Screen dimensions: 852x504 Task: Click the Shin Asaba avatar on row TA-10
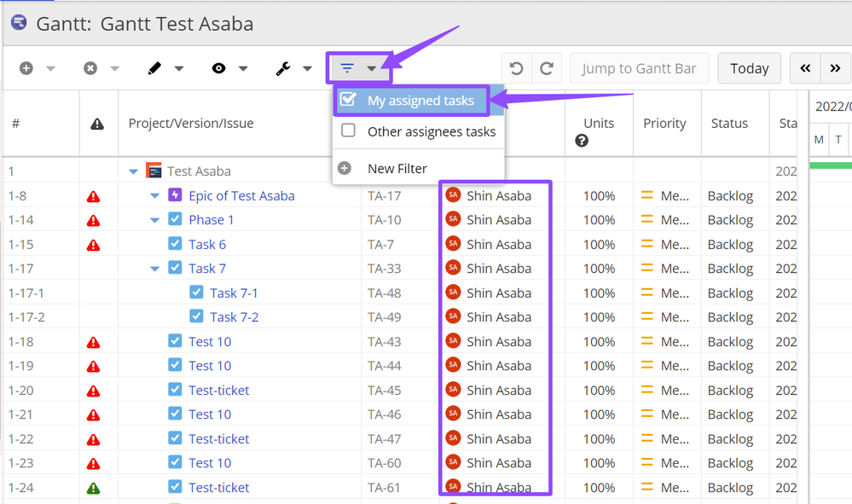[x=453, y=219]
